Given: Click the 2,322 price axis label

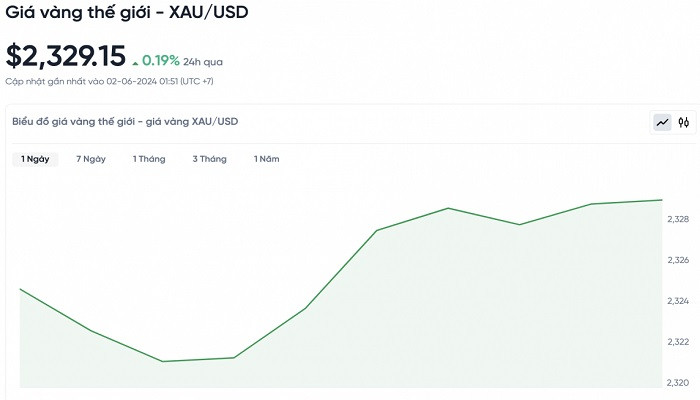Looking at the screenshot, I should coord(677,342).
